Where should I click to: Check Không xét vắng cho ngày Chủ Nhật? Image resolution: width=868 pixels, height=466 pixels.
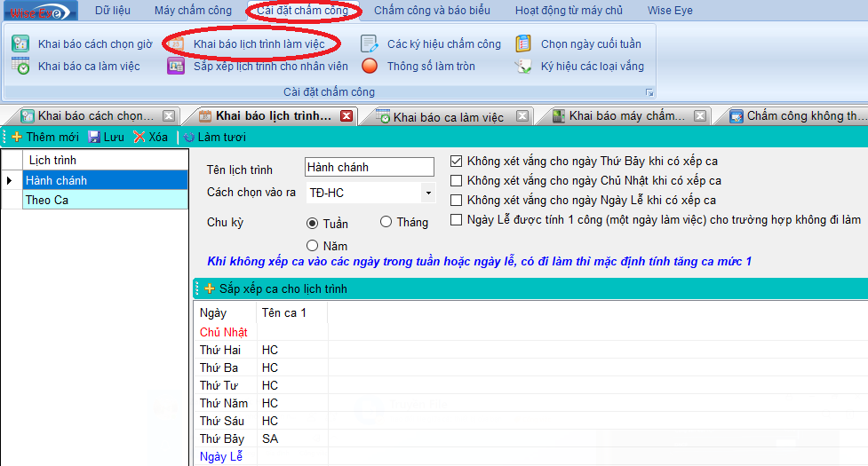click(x=456, y=181)
